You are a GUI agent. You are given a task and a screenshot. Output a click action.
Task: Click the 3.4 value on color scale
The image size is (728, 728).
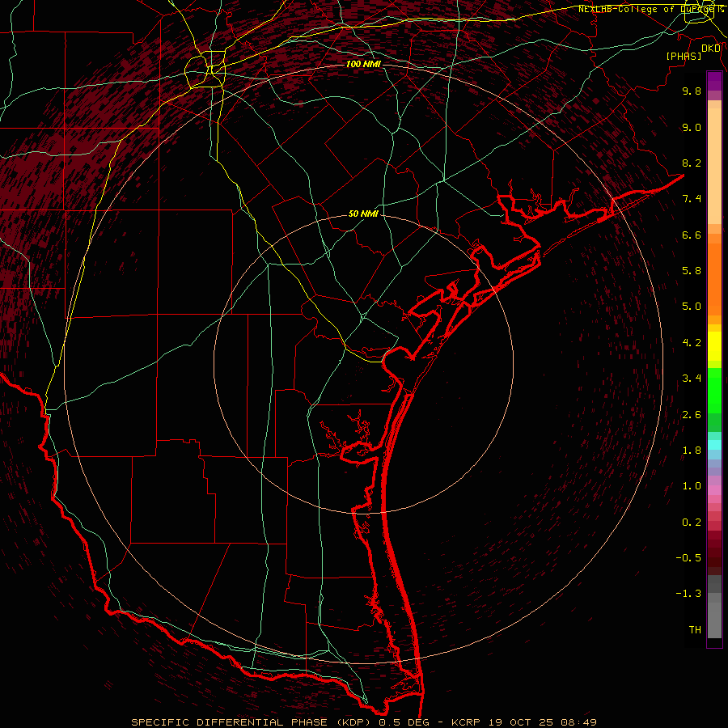[x=692, y=379]
